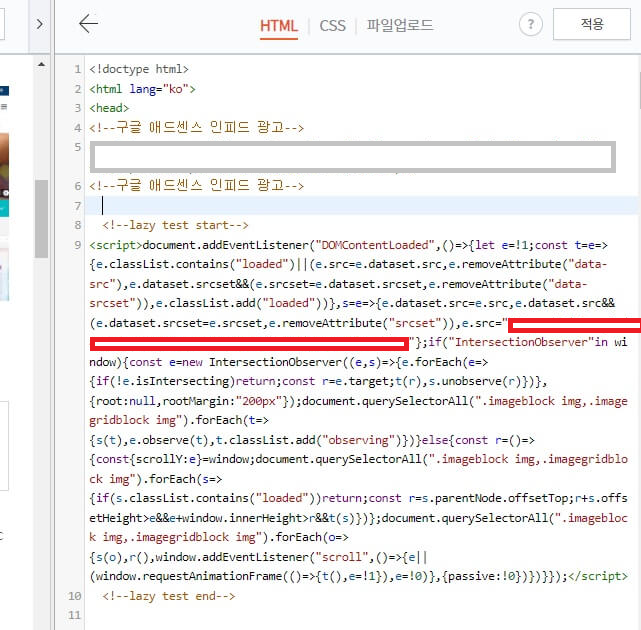Click window.requestAnimationFrame in code
This screenshot has height=630, width=641.
(x=189, y=576)
